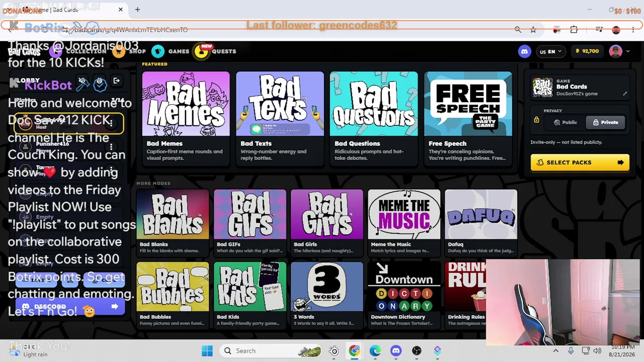644x362 pixels.
Task: Open OBS Studio from taskbar
Action: click(417, 350)
